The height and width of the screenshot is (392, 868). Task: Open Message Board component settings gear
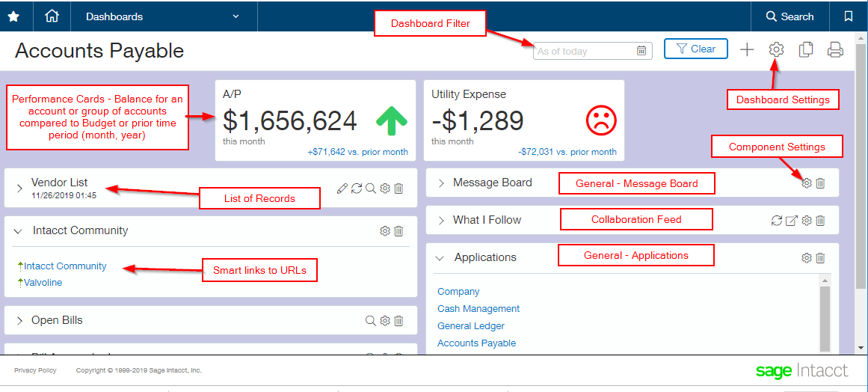tap(807, 183)
